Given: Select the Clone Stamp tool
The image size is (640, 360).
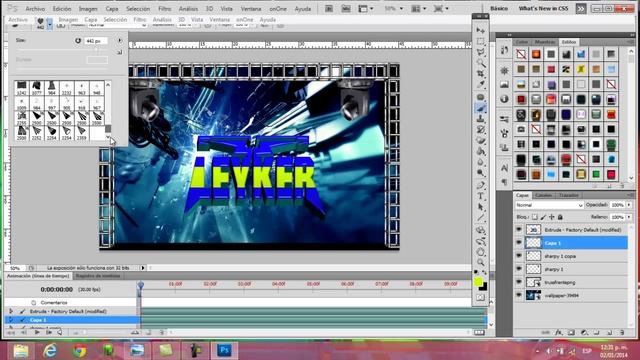Looking at the screenshot, I should (x=481, y=119).
